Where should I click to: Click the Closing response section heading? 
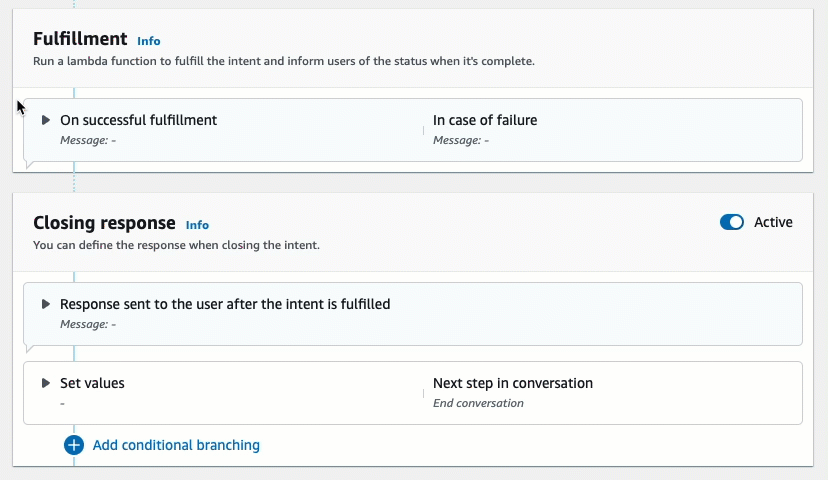[104, 223]
